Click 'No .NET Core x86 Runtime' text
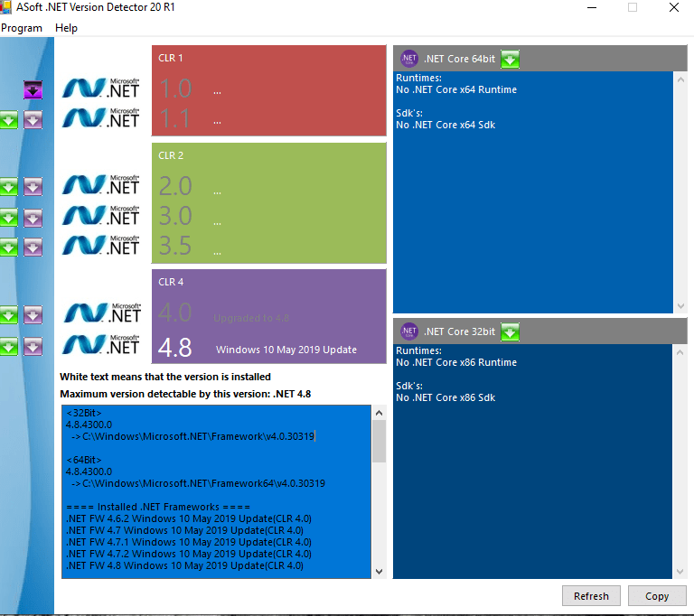The height and width of the screenshot is (616, 694). click(x=456, y=362)
